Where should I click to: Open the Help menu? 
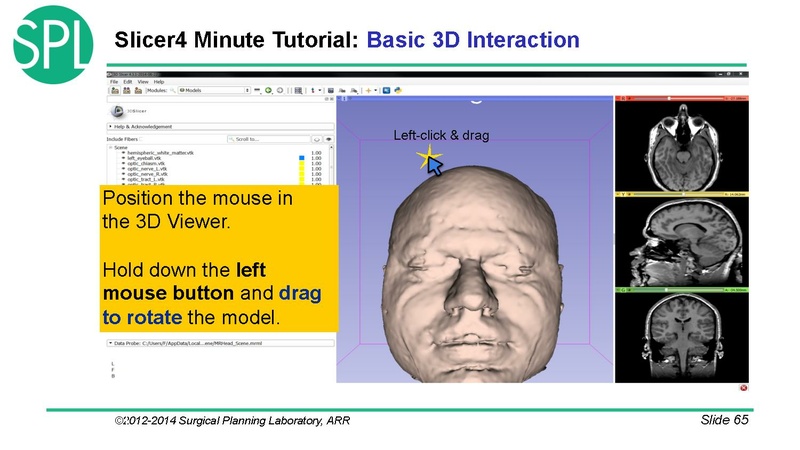(159, 82)
